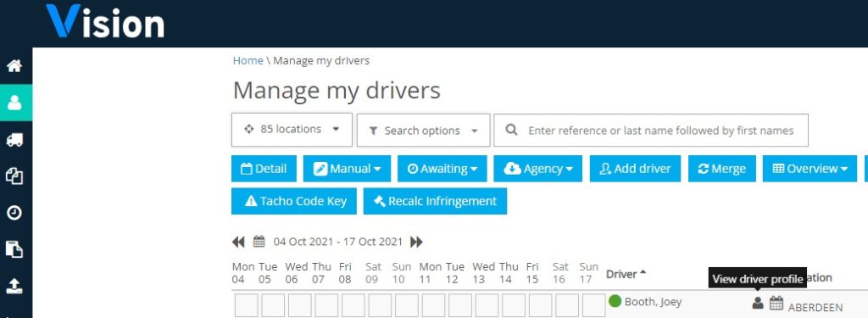868x318 pixels.
Task: Select Wed 06 day cell for Booth, Joey
Action: (x=299, y=305)
